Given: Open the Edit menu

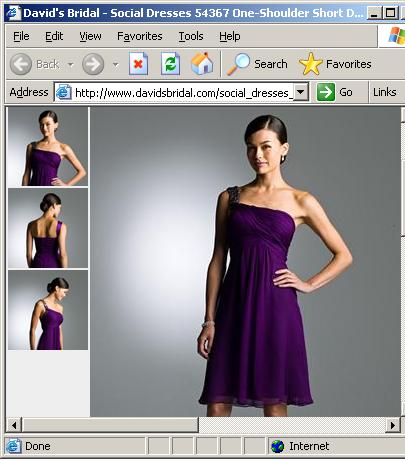Looking at the screenshot, I should point(54,36).
